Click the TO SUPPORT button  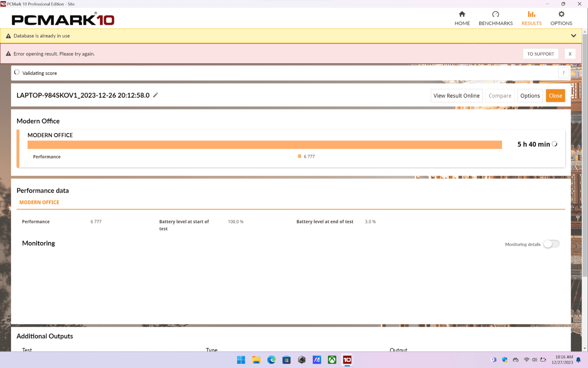pyautogui.click(x=541, y=54)
